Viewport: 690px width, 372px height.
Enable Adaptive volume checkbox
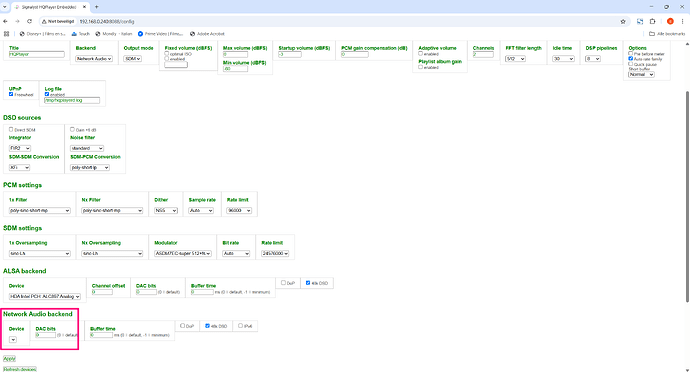pyautogui.click(x=421, y=53)
